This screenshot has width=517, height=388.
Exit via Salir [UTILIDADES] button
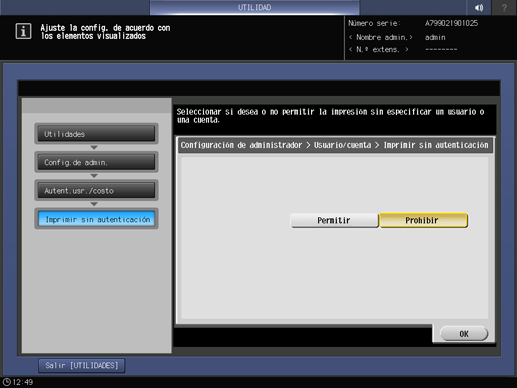click(82, 366)
